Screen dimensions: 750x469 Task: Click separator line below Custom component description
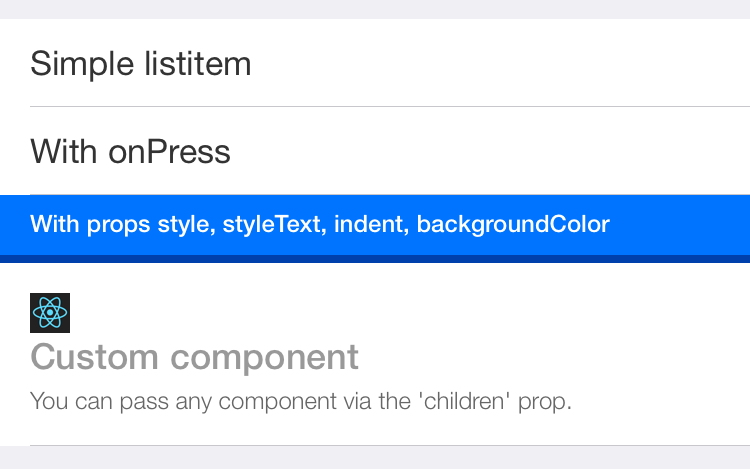390,445
